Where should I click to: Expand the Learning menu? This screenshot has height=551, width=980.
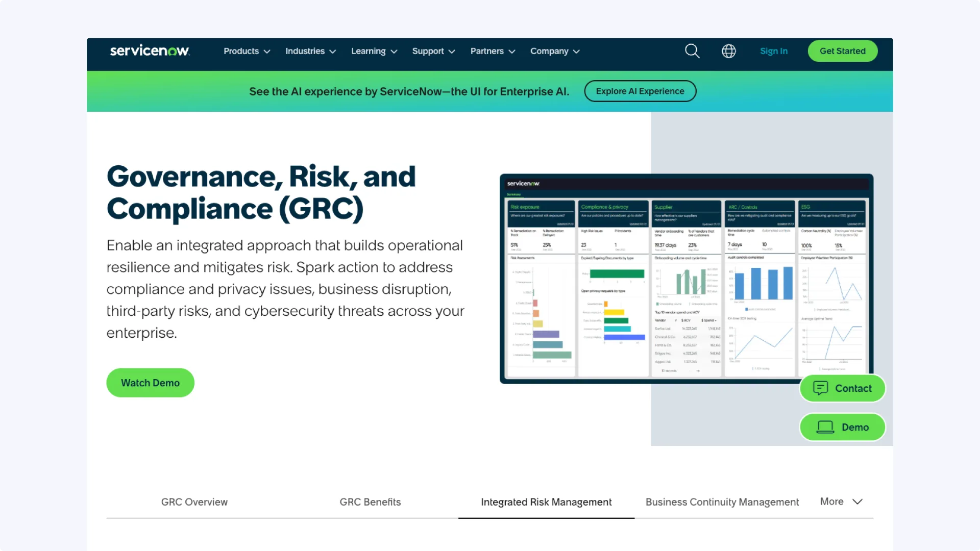pyautogui.click(x=374, y=51)
